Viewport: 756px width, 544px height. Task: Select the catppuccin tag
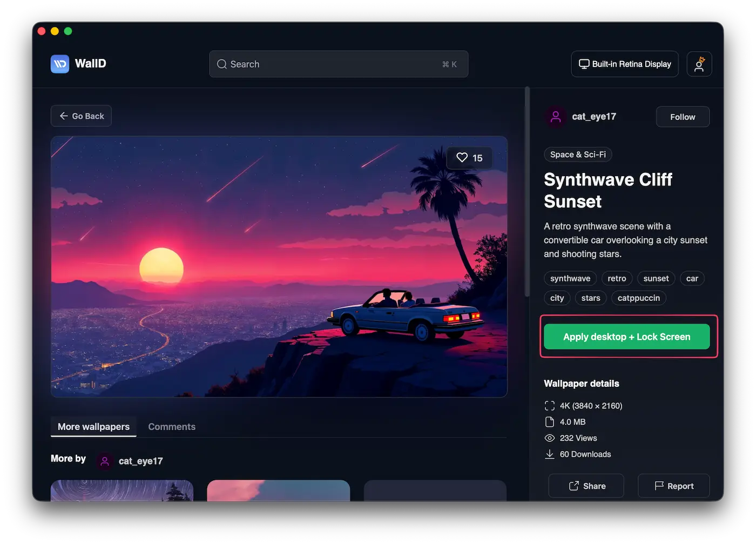pyautogui.click(x=638, y=298)
